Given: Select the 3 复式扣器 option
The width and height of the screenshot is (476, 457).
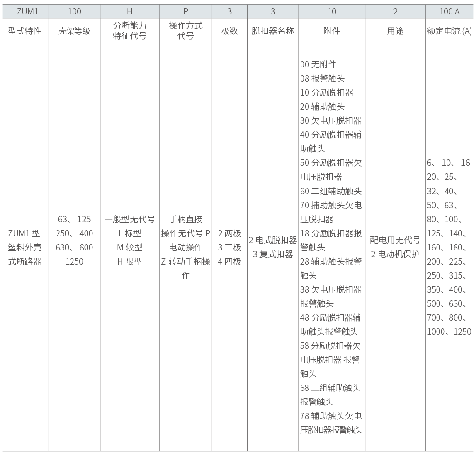Looking at the screenshot, I should (x=273, y=254).
